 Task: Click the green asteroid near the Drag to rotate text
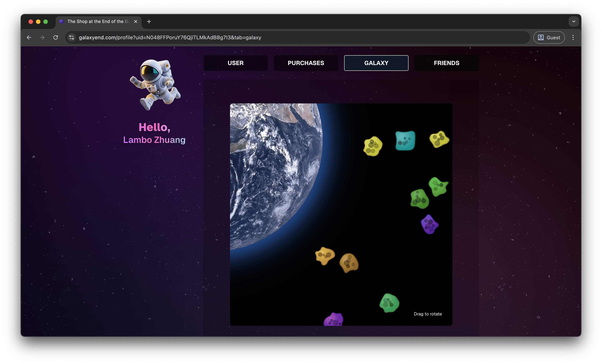pyautogui.click(x=389, y=303)
